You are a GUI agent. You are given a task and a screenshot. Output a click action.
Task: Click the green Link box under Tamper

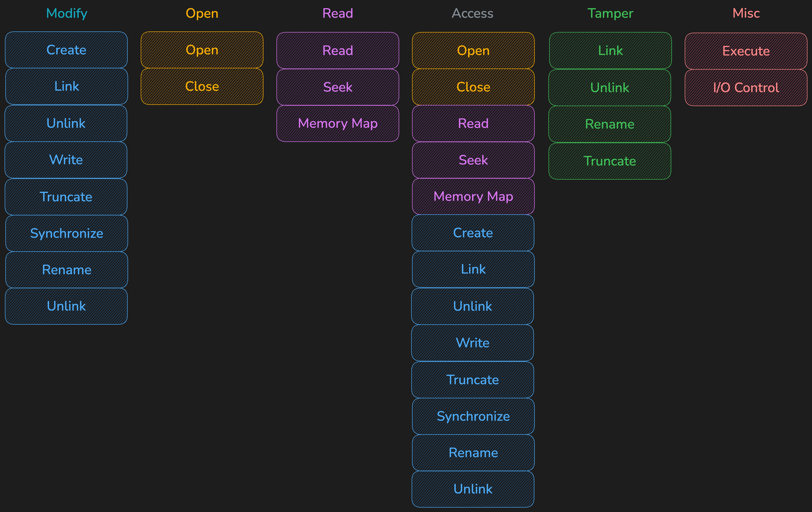(x=610, y=51)
